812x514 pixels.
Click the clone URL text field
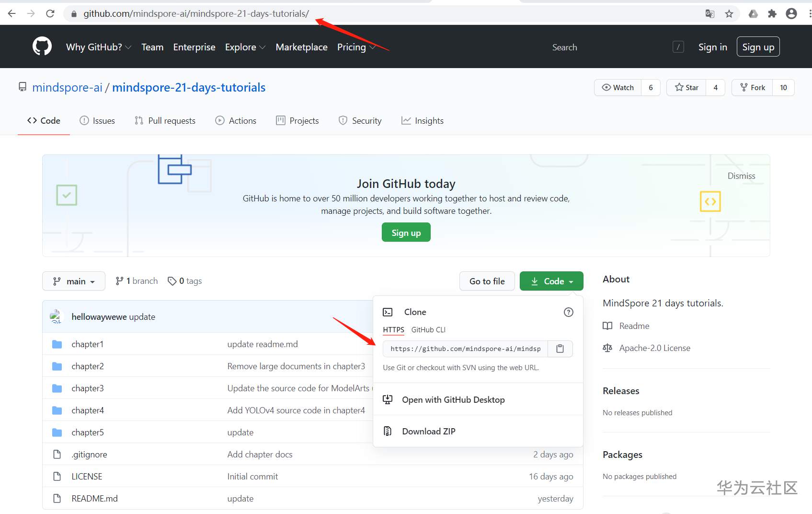[x=466, y=349]
